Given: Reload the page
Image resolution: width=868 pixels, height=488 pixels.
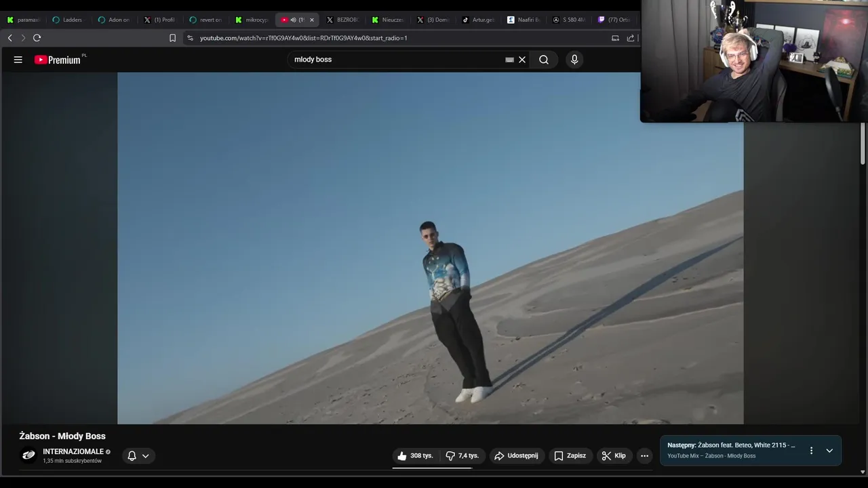Looking at the screenshot, I should 37,38.
